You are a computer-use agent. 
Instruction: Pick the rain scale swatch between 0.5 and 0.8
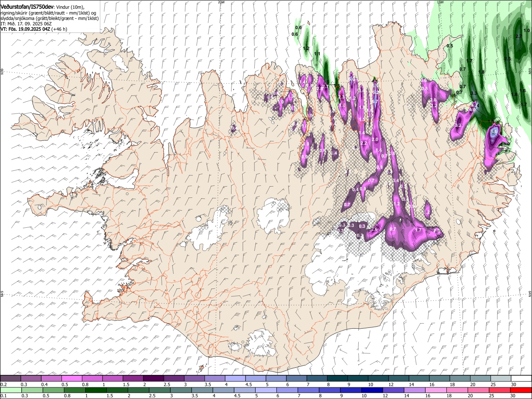(53, 390)
